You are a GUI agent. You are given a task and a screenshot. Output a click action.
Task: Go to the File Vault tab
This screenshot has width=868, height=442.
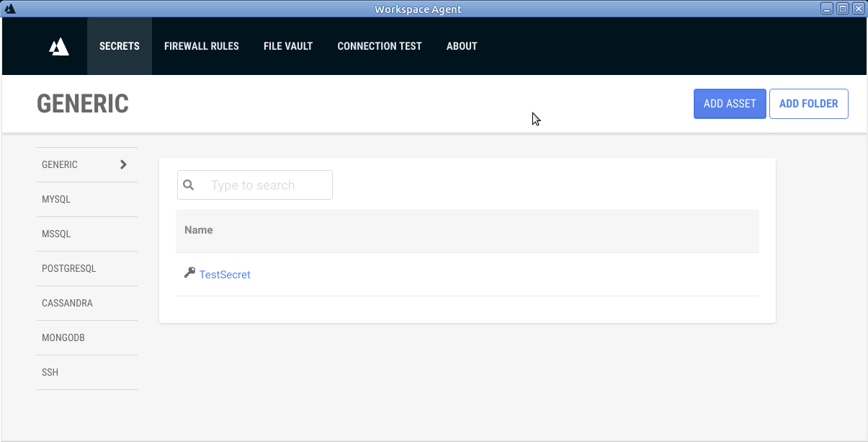pos(288,46)
